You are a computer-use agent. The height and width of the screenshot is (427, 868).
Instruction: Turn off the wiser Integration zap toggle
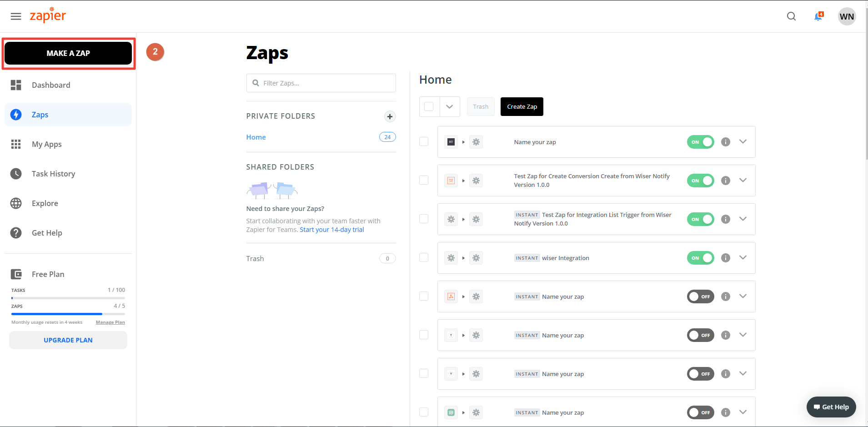tap(700, 258)
